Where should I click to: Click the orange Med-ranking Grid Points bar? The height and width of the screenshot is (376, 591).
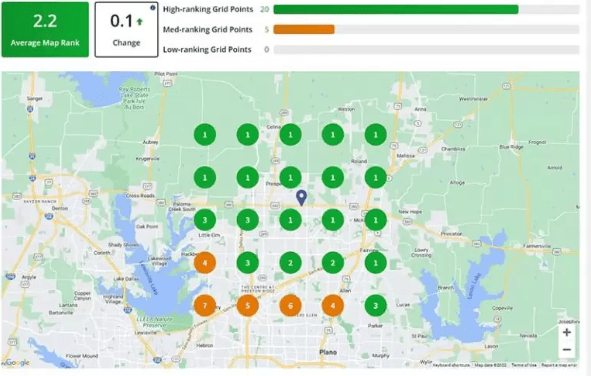coord(304,29)
